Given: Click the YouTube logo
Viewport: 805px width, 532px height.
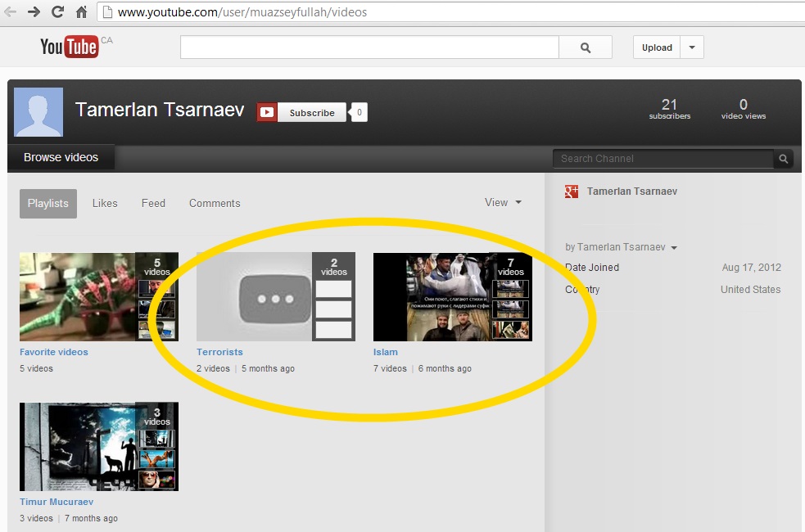Looking at the screenshot, I should click(70, 47).
